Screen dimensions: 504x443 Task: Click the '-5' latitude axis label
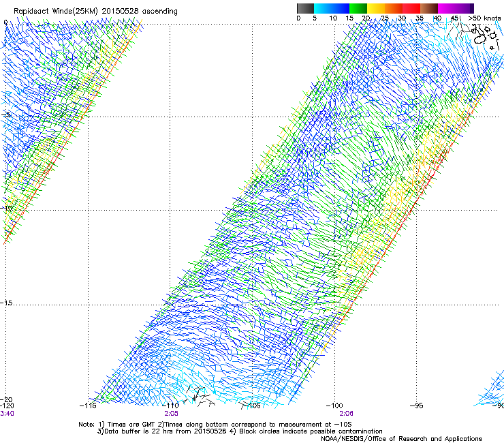pos(5,114)
